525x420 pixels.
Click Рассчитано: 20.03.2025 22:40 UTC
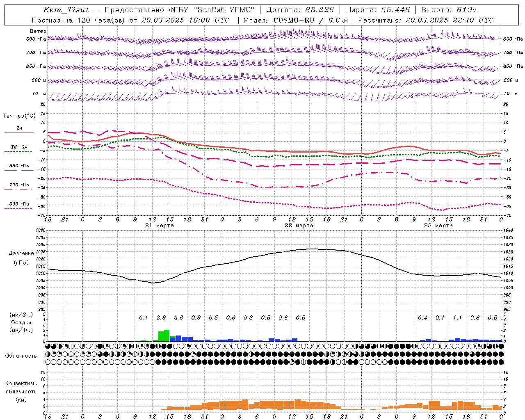point(426,20)
